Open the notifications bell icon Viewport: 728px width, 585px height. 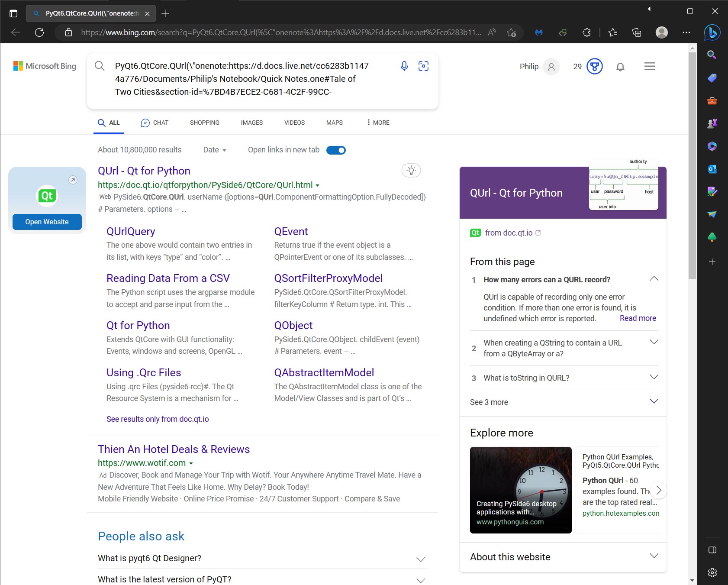click(x=620, y=67)
